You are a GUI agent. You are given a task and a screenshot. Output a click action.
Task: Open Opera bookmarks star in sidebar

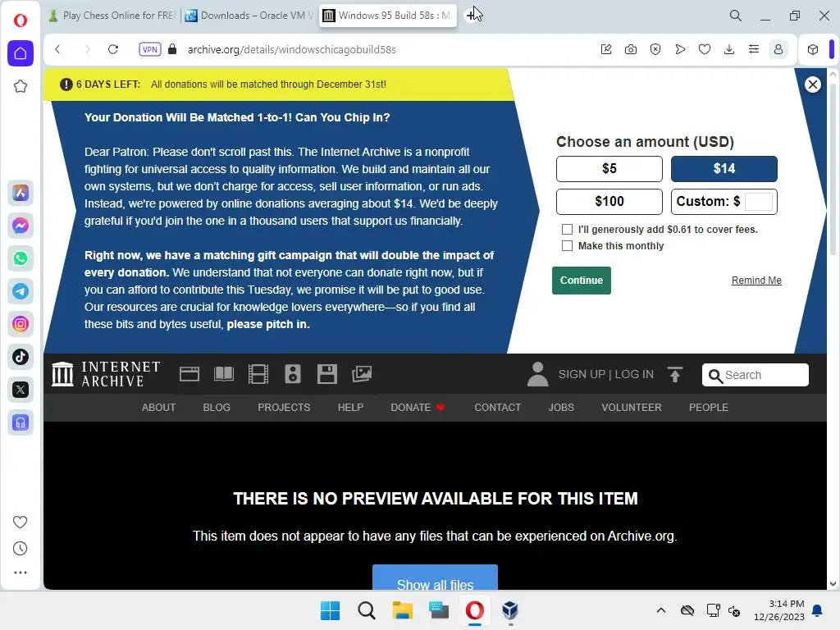pos(21,86)
